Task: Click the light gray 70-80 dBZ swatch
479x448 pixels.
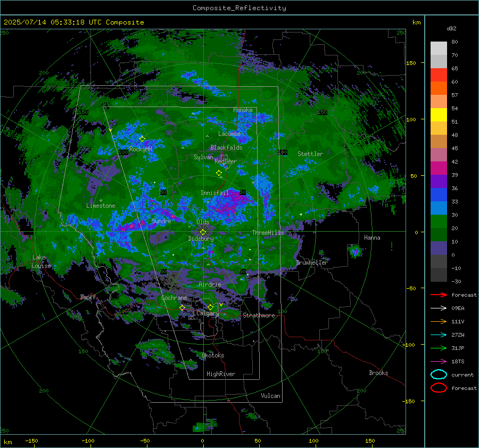Action: [x=439, y=48]
